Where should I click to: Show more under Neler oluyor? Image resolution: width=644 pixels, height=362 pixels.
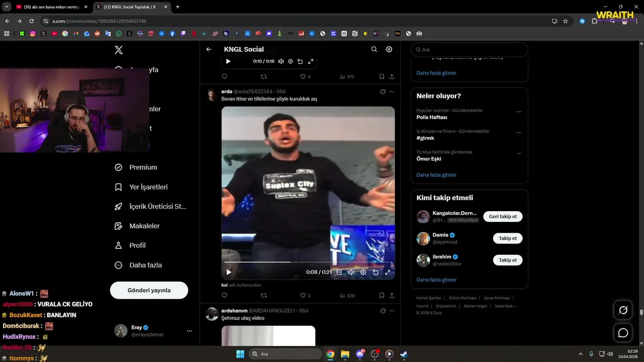[436, 175]
